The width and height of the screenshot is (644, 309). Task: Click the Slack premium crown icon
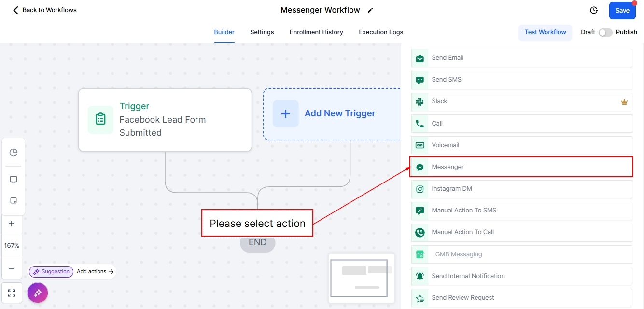[x=624, y=102]
